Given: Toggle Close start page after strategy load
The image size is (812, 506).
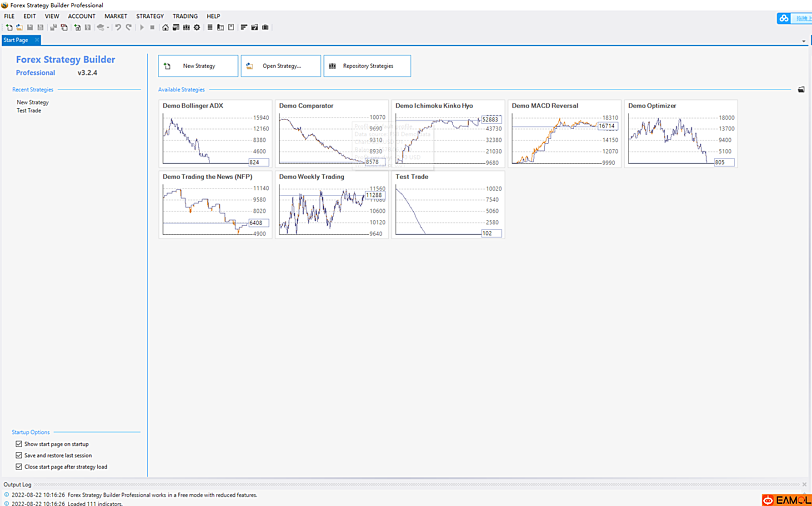Looking at the screenshot, I should coord(19,466).
